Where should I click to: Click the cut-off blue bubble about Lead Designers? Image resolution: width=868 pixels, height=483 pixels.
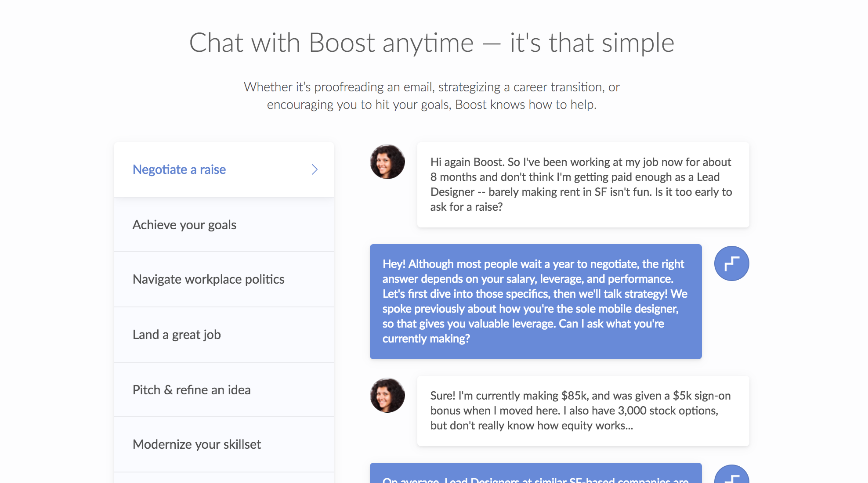click(x=535, y=476)
